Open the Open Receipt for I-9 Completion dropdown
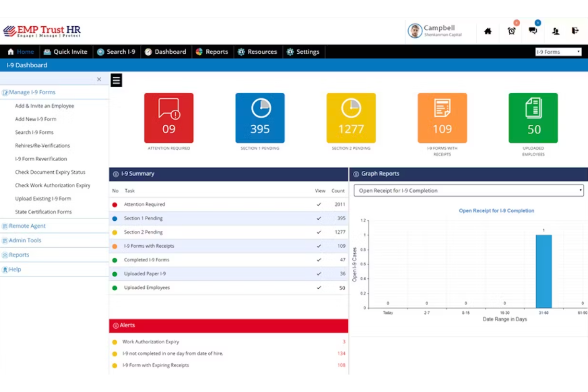Screen dimensions: 588x392 [468, 191]
